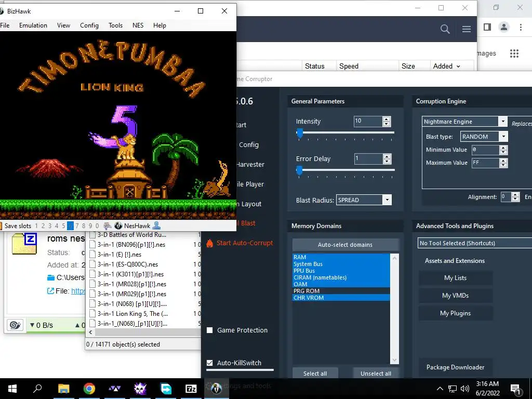Open the NES menu in BizHawk
This screenshot has width=532, height=399.
pyautogui.click(x=138, y=25)
